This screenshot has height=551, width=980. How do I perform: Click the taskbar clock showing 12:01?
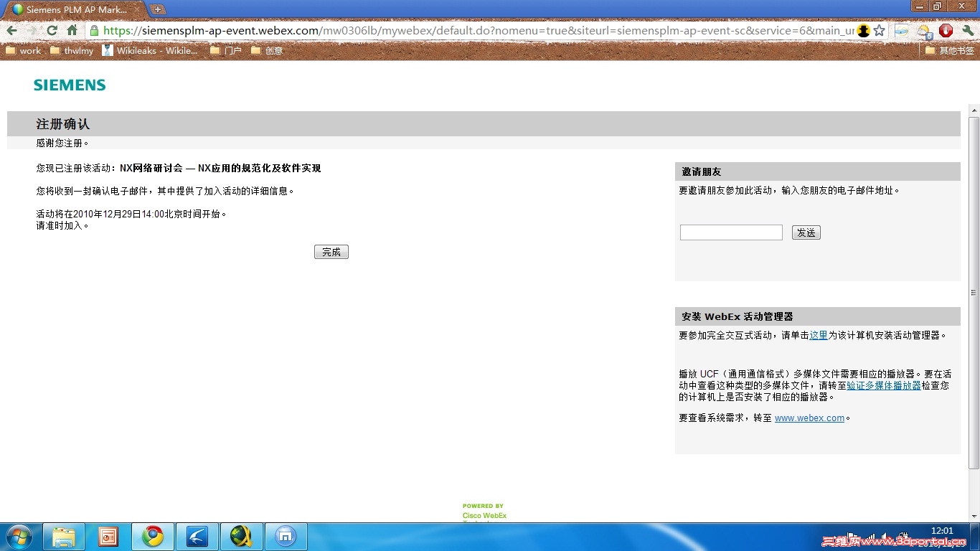[942, 531]
